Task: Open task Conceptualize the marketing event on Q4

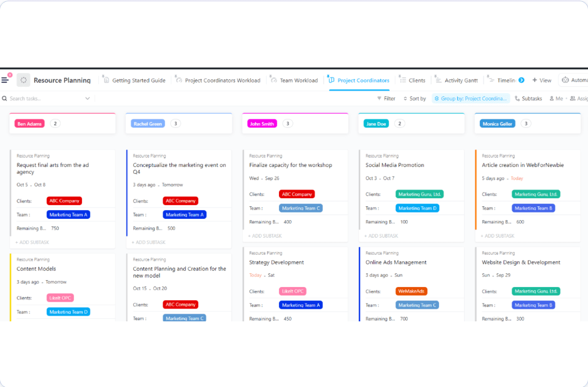Action: [180, 168]
